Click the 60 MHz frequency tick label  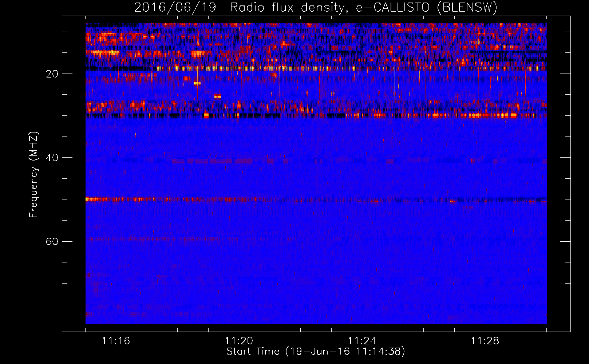coord(52,242)
